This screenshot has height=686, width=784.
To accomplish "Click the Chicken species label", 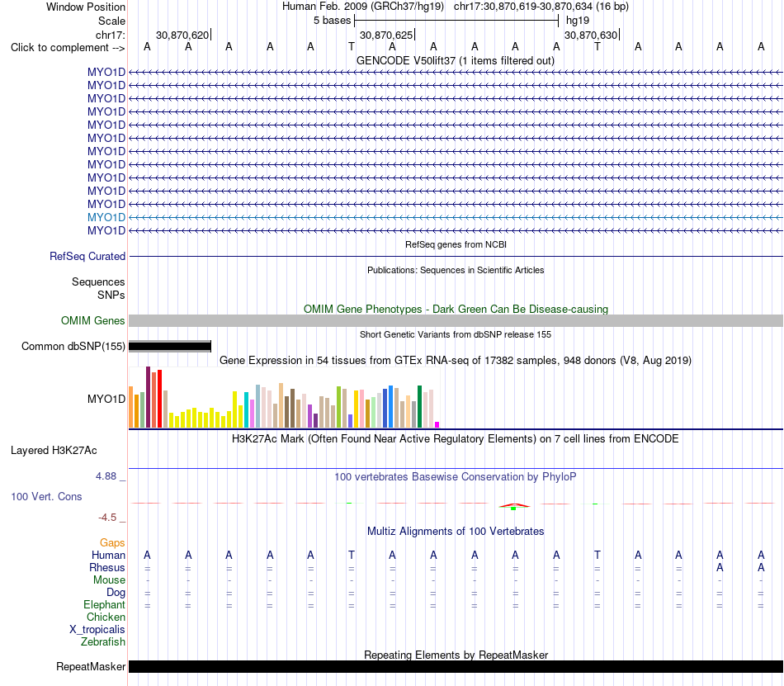I will [x=106, y=617].
